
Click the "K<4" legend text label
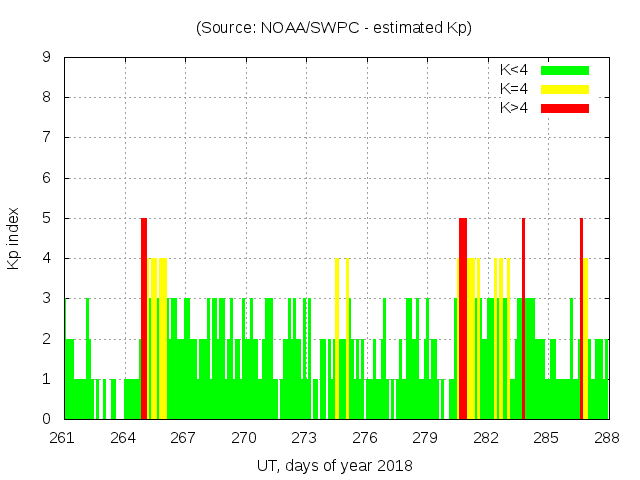[x=513, y=70]
